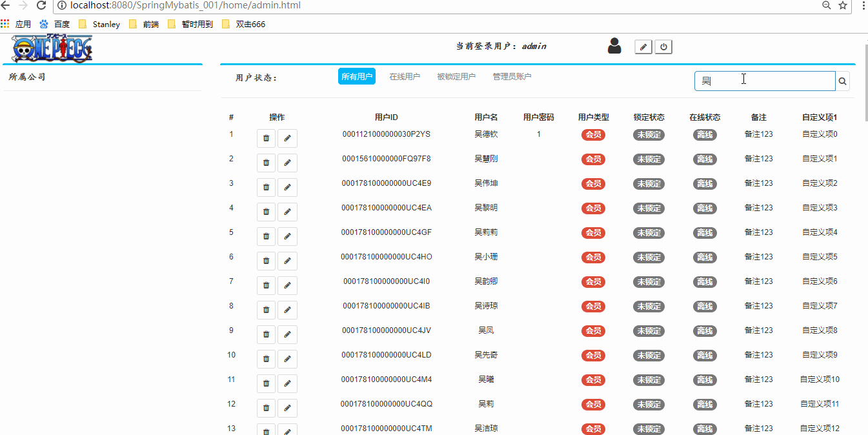
Task: Click 离线 status badge for user 吴韵卿
Action: (705, 282)
